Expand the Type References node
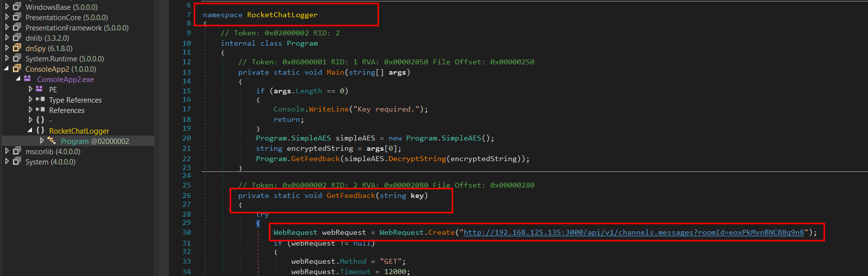868x276 pixels. point(30,100)
